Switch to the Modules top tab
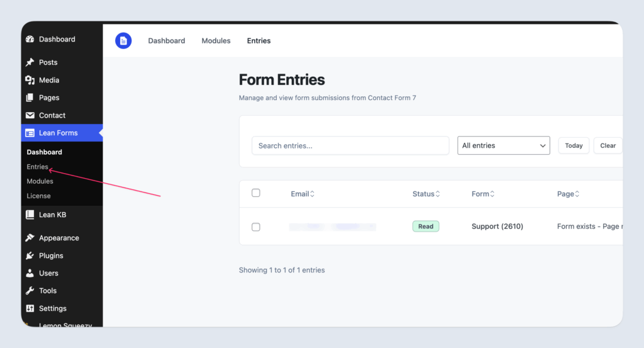644x348 pixels. point(216,41)
